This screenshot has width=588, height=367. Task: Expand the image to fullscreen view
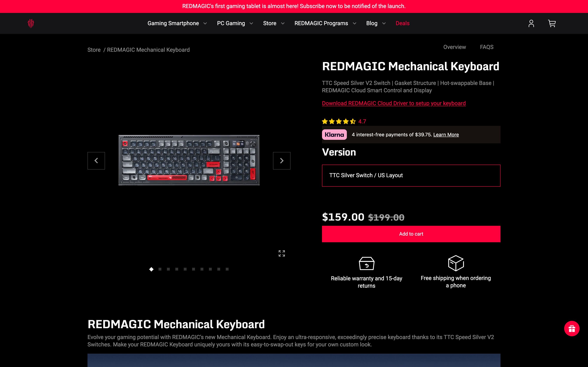(x=282, y=253)
